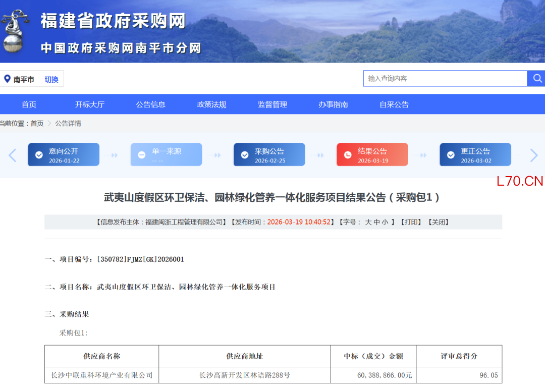Advance timeline with the right chevron

click(533, 155)
